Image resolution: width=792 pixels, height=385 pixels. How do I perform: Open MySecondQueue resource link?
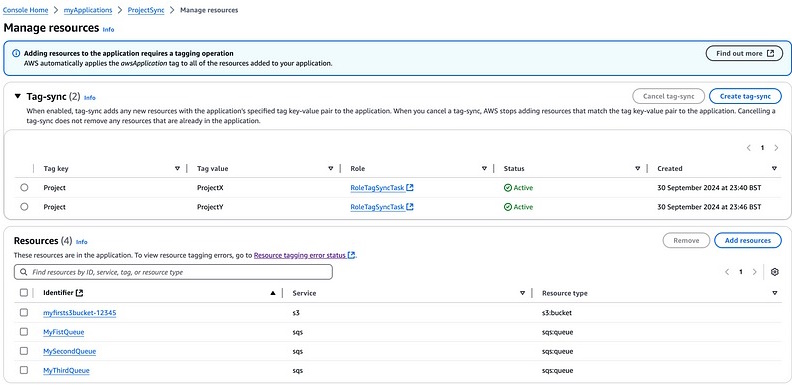(x=70, y=351)
